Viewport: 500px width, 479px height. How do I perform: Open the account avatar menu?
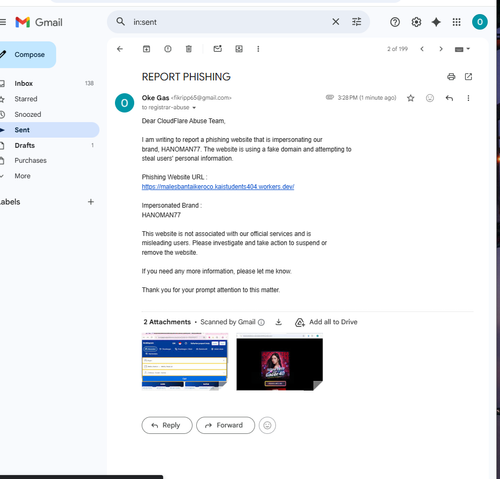pyautogui.click(x=480, y=22)
